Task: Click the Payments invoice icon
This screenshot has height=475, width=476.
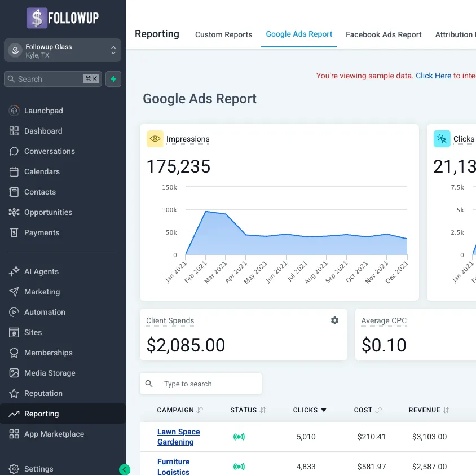Action: 14,232
